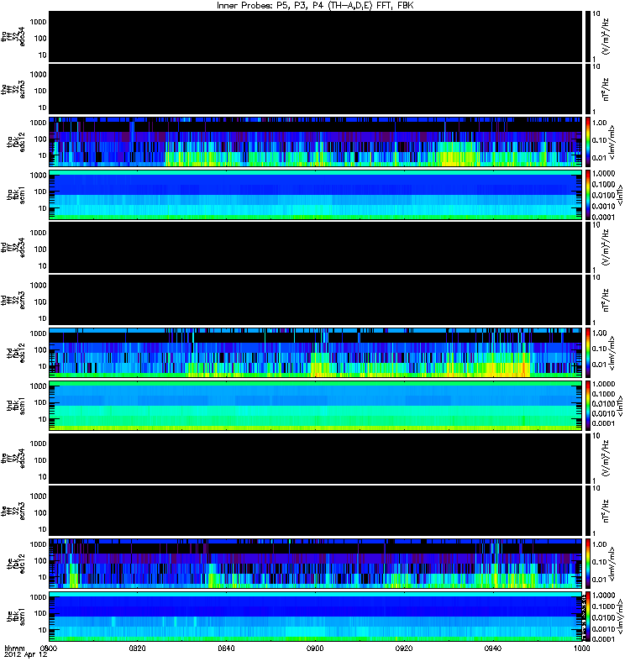Select the empty thd fff 32 edc34 panel
Screen dimensions: 630x672
pos(316,247)
